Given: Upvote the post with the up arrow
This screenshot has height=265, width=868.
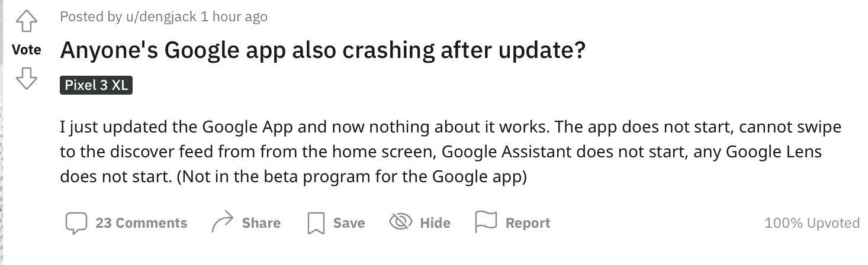Looking at the screenshot, I should (27, 23).
